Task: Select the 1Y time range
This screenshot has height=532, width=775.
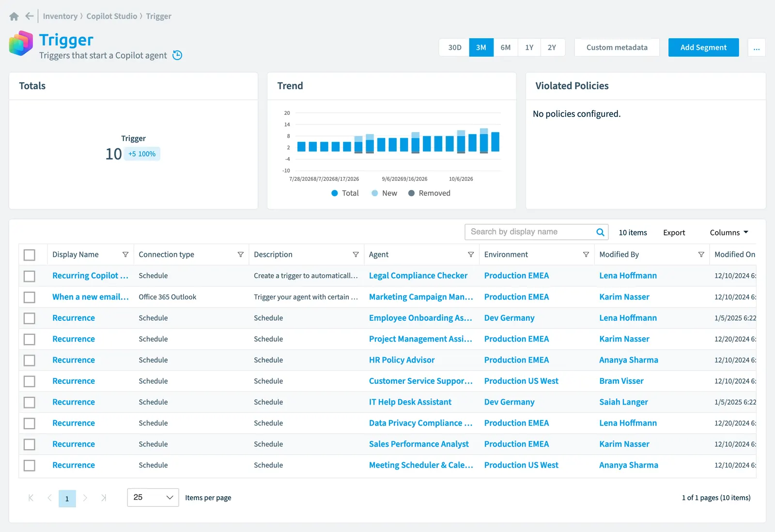Action: [x=529, y=47]
